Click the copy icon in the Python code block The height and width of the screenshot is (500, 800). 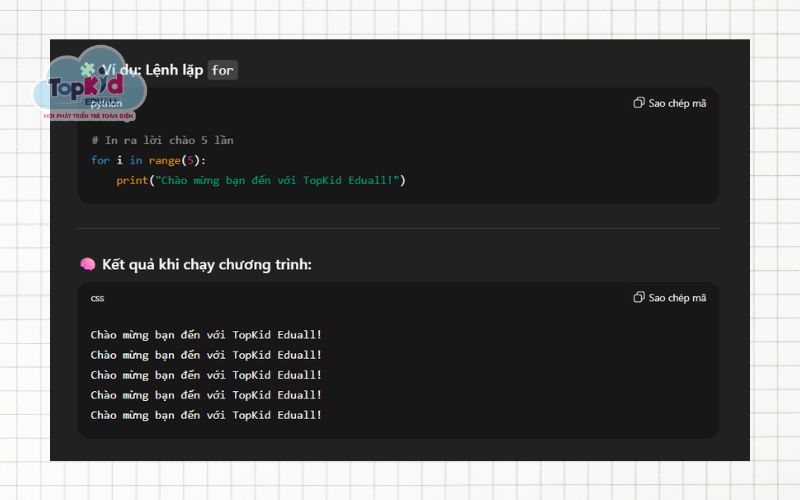[x=639, y=103]
